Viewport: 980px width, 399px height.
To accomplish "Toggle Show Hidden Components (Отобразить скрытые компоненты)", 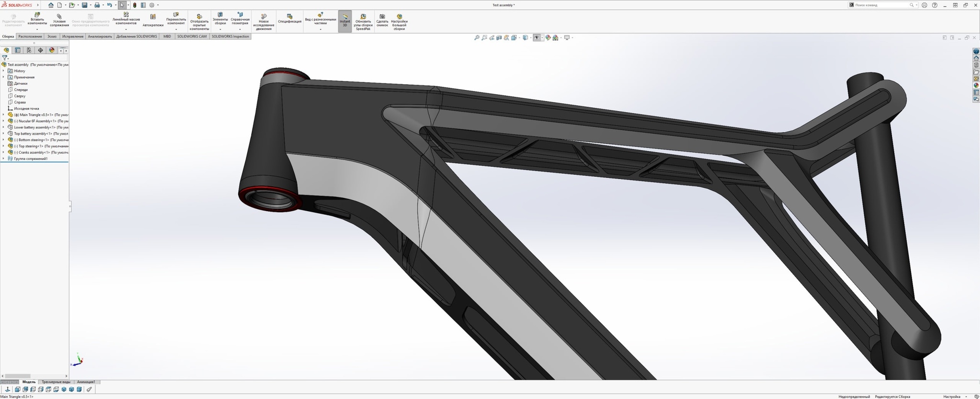I will [199, 17].
